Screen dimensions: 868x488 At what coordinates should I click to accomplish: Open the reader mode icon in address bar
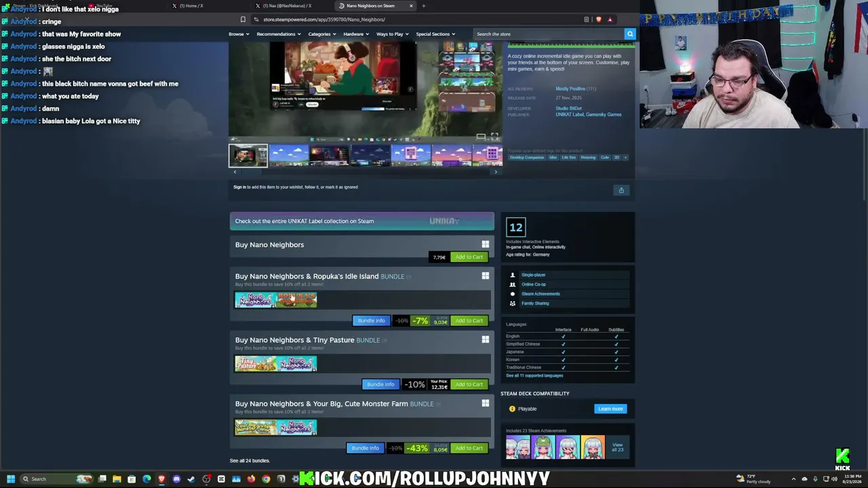(587, 20)
